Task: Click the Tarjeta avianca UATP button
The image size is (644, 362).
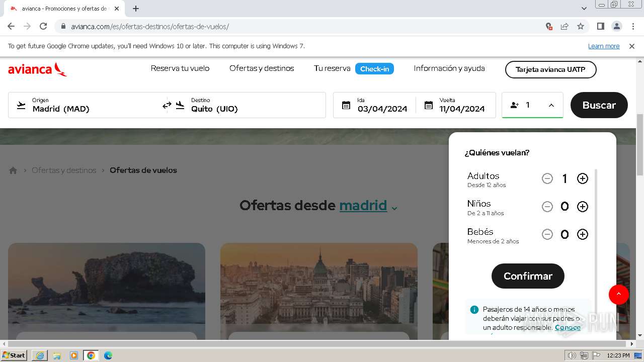Action: tap(550, 69)
